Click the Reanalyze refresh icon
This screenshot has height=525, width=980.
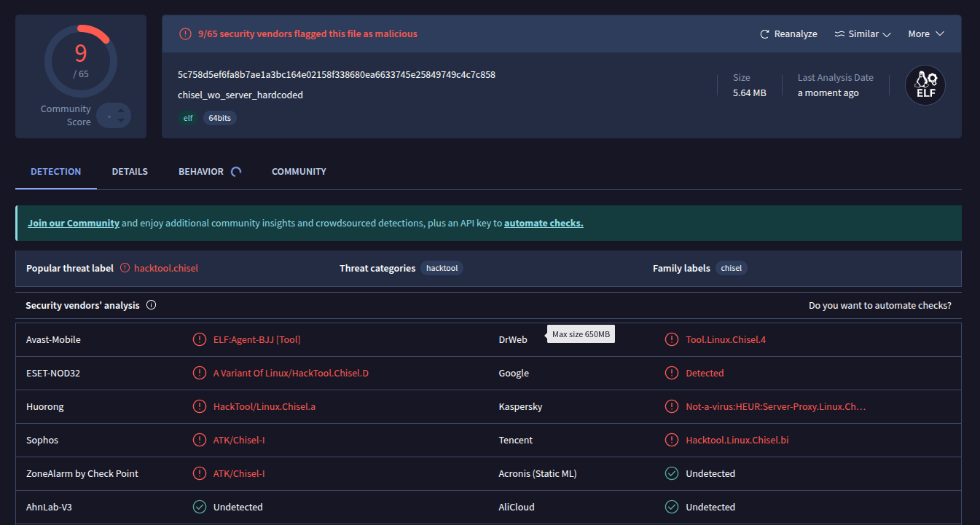tap(764, 34)
